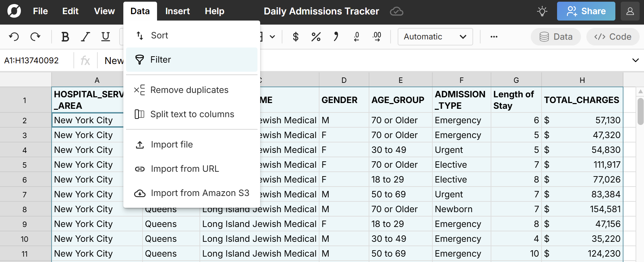Increase decimal places button
644x262 pixels.
[377, 37]
